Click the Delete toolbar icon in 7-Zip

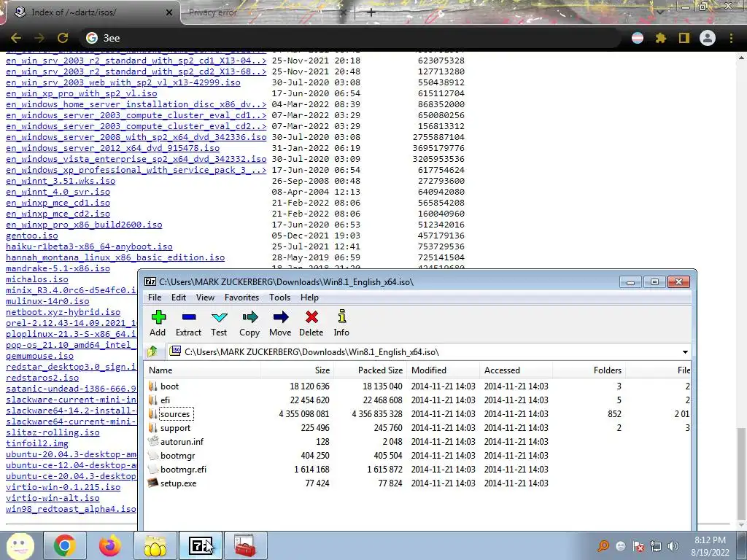pos(311,323)
